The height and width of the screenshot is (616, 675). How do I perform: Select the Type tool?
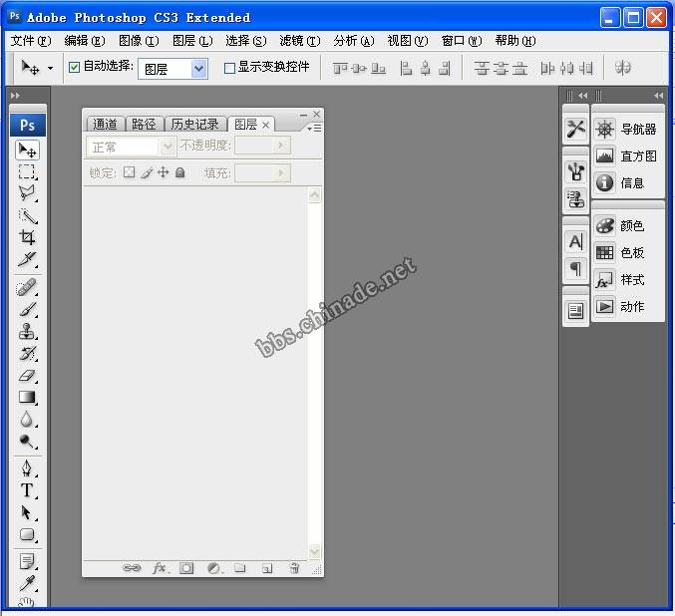[28, 490]
